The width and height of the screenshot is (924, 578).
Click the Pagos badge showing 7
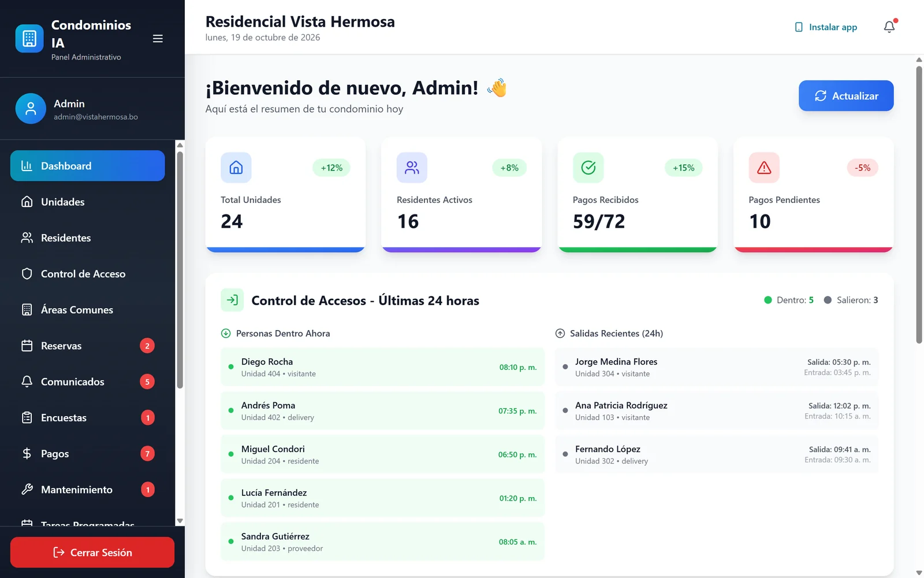(147, 454)
